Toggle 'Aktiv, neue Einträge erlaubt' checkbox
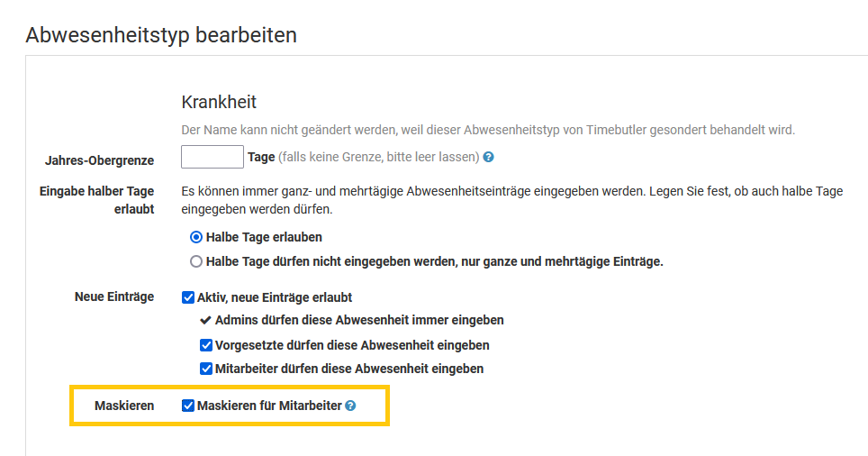Viewport: 868px width, 456px height. click(x=188, y=296)
